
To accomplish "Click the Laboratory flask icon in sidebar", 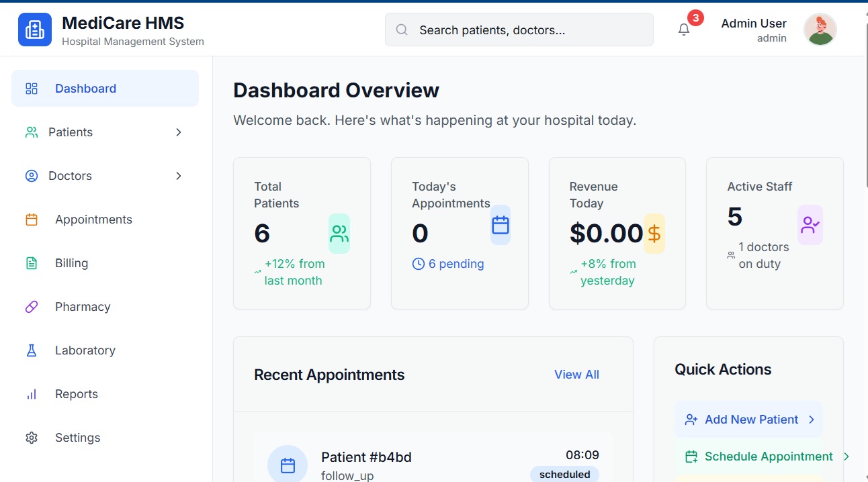I will tap(32, 350).
